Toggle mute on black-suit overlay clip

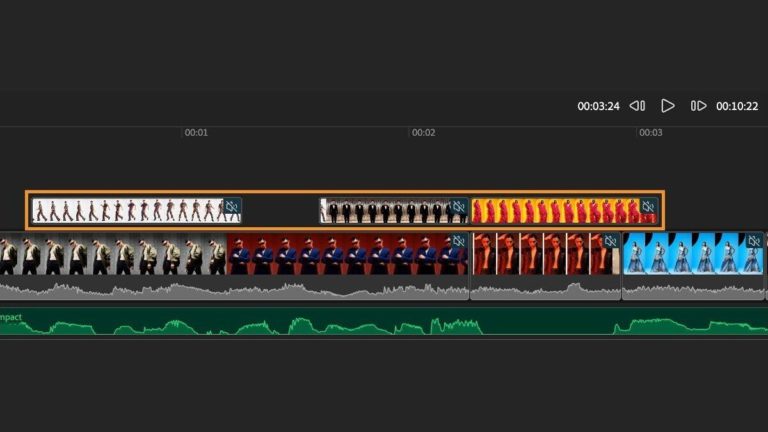point(458,206)
